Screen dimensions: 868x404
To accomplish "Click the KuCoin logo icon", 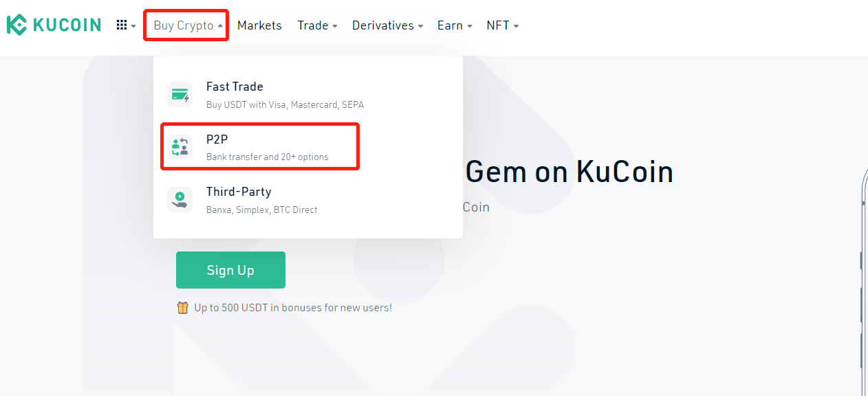I will point(17,25).
